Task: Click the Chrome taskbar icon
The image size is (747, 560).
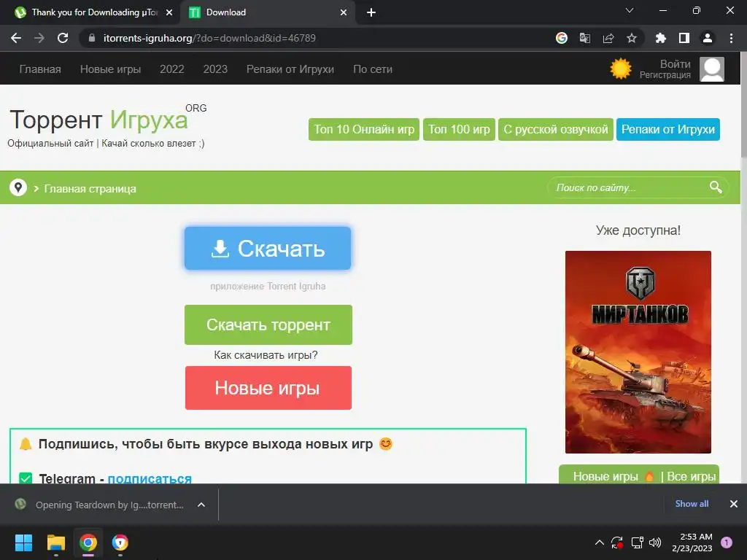Action: (88, 542)
